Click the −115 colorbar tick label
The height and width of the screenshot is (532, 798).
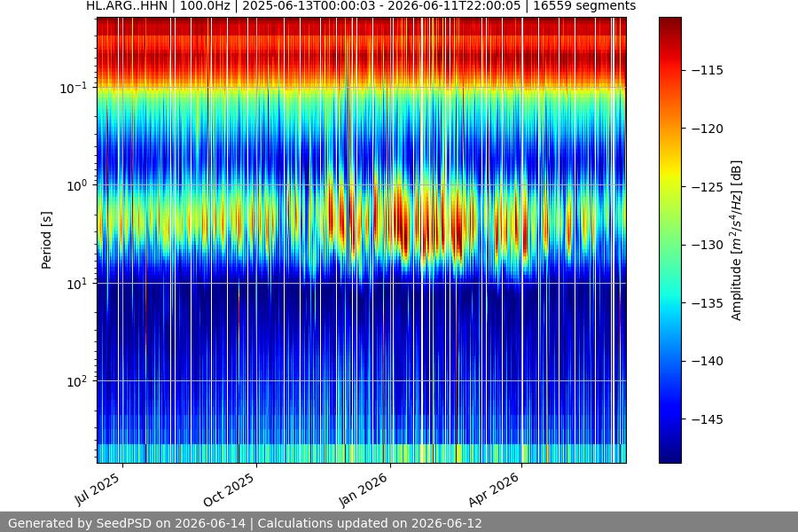tap(708, 70)
